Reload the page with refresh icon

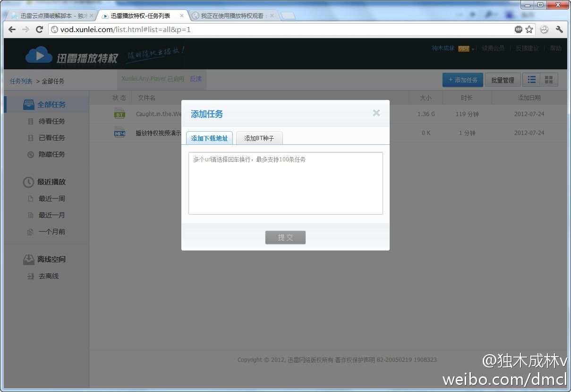pos(39,29)
